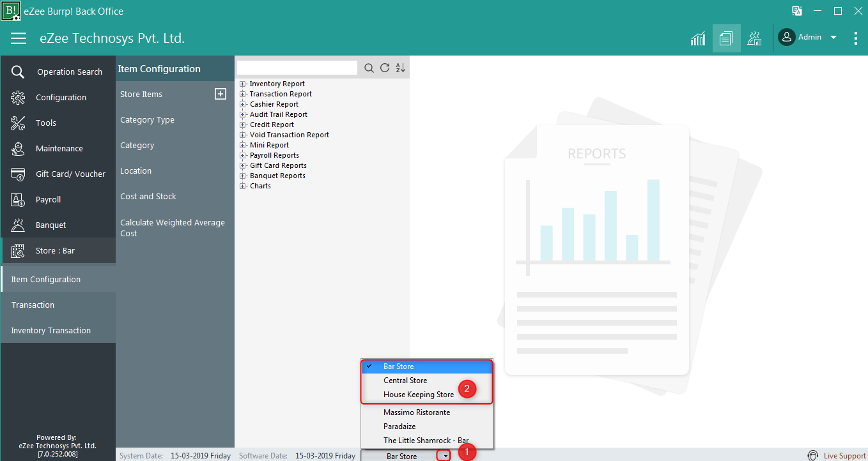Open the Admin account dropdown arrow
This screenshot has height=461, width=868.
[x=833, y=38]
